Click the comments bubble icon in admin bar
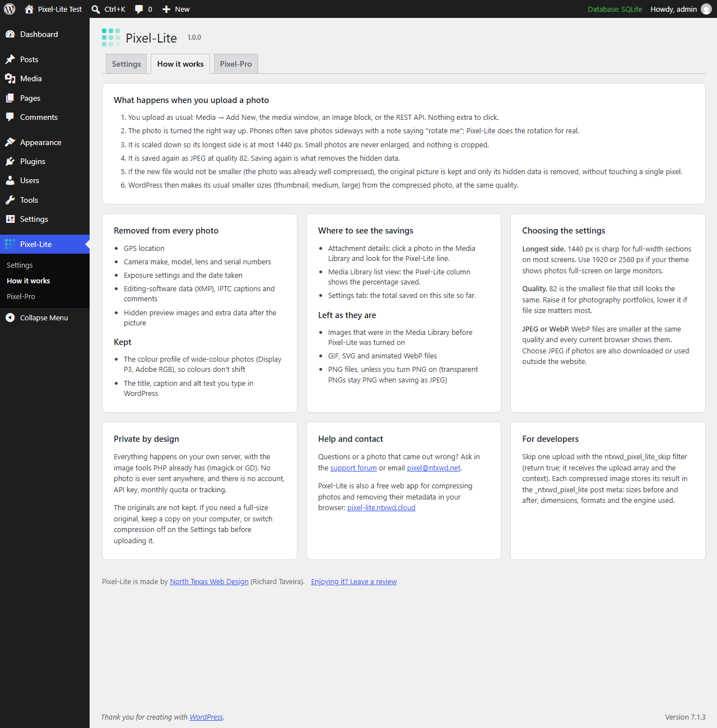The height and width of the screenshot is (728, 717). point(139,9)
